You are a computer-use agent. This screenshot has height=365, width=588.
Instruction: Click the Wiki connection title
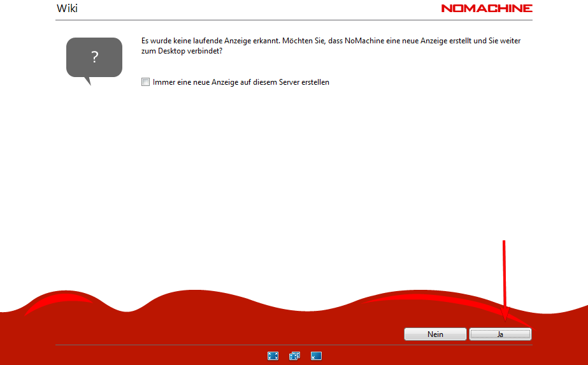68,8
